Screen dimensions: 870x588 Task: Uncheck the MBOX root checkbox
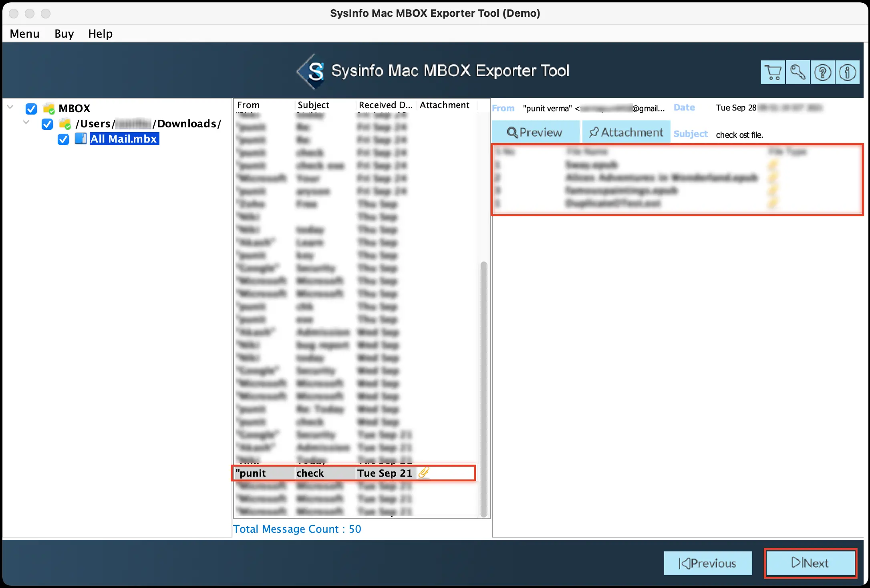click(31, 109)
